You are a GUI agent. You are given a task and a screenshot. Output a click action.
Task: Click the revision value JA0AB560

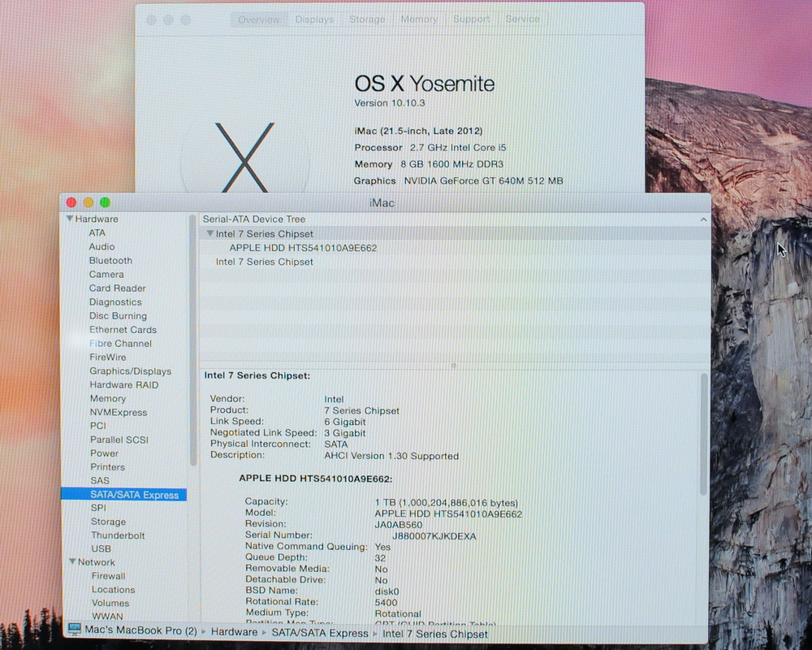click(x=398, y=525)
